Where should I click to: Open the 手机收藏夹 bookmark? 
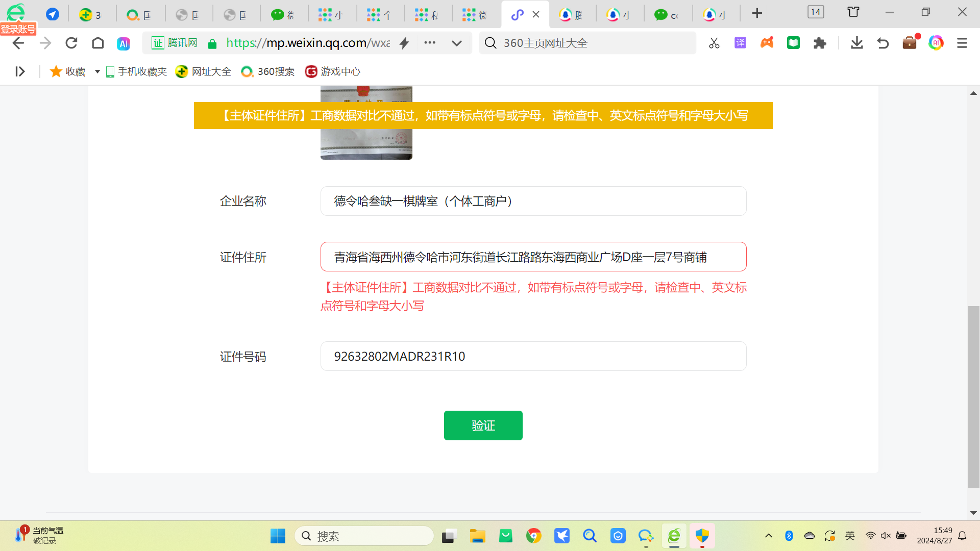pyautogui.click(x=137, y=71)
